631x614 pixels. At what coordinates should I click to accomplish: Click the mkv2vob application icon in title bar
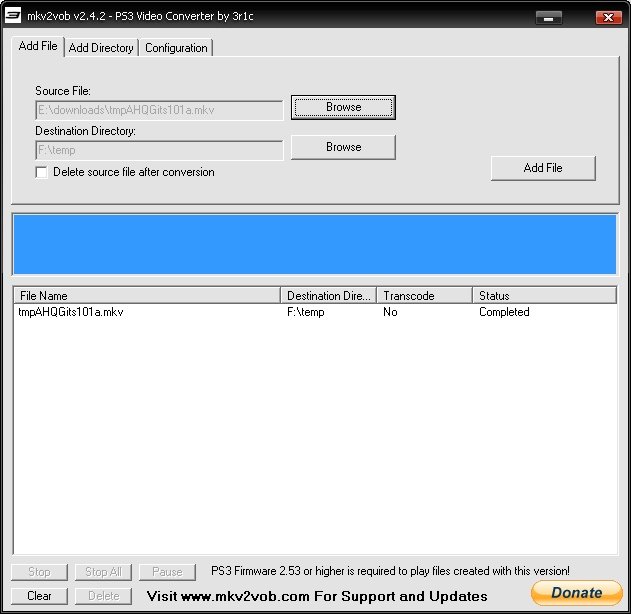(12, 16)
